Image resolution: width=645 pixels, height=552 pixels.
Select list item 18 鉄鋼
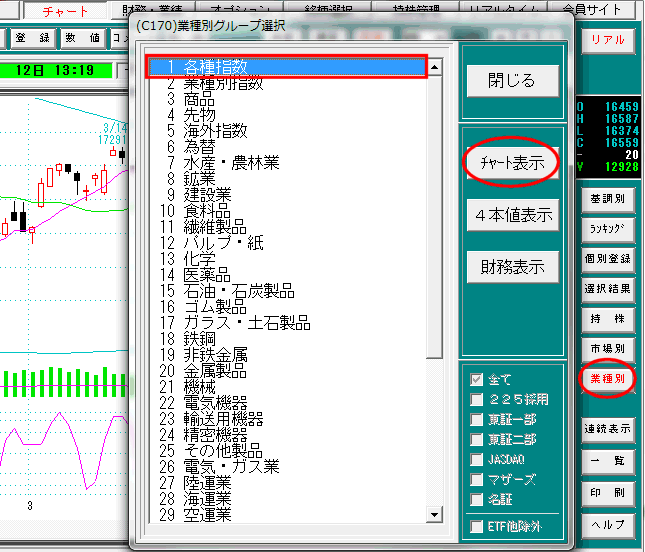pyautogui.click(x=287, y=339)
